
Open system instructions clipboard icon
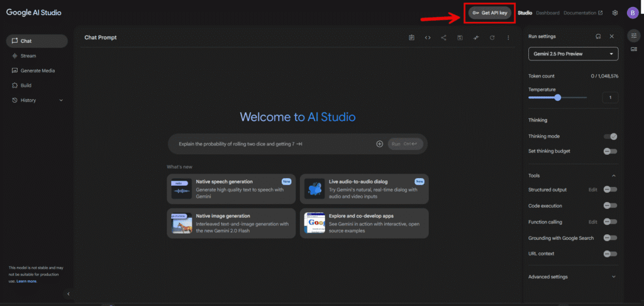(411, 38)
